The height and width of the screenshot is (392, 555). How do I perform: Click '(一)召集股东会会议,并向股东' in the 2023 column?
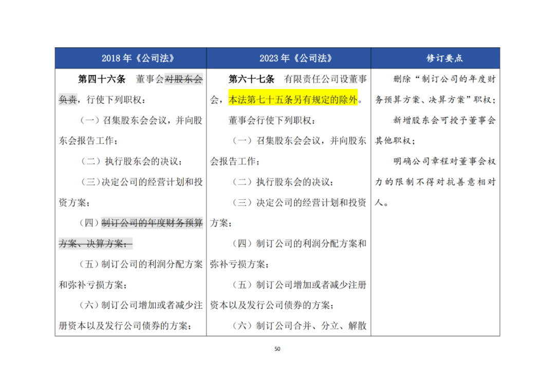pos(299,141)
